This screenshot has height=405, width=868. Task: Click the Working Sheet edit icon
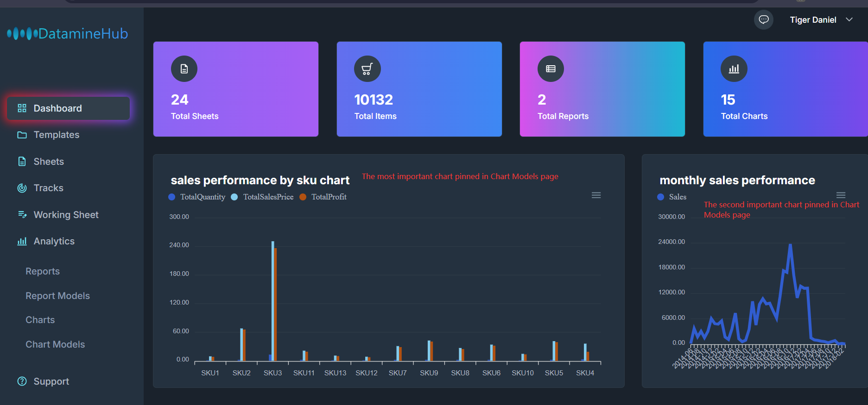(x=22, y=214)
